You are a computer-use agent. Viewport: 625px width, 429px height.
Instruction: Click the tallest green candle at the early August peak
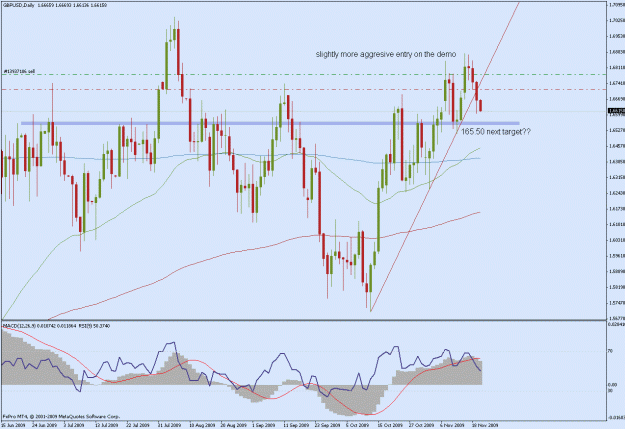pos(166,66)
